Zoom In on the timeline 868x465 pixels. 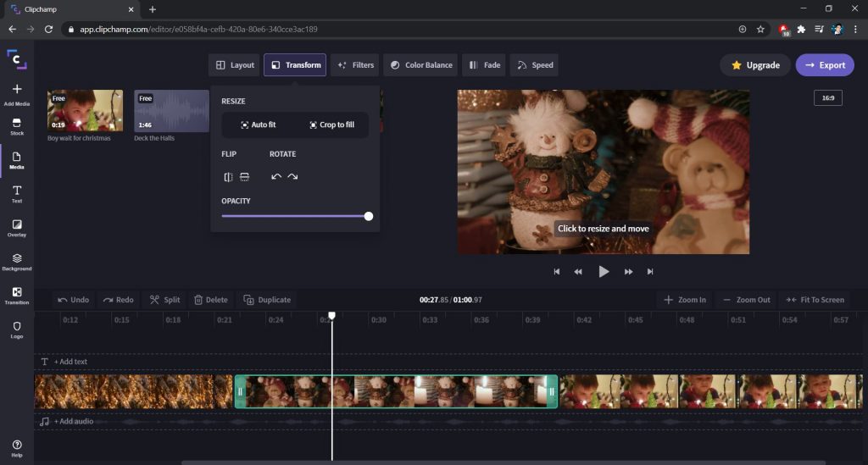[x=685, y=300]
